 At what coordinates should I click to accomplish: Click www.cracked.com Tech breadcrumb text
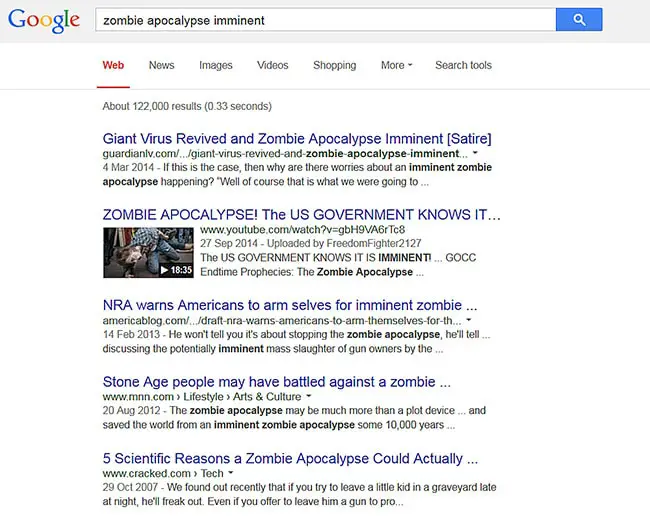click(x=163, y=473)
